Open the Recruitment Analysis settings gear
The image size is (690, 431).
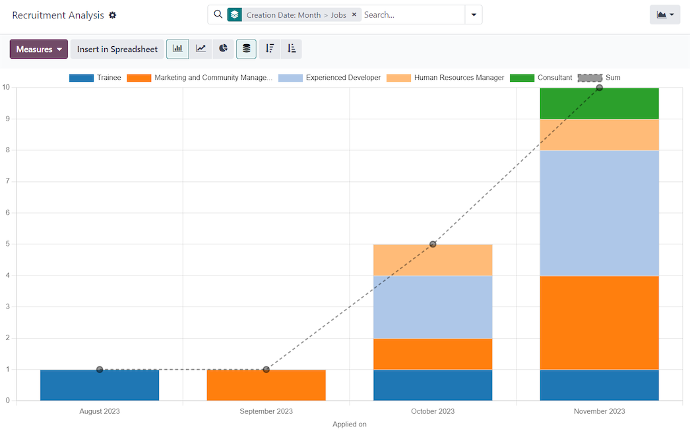(x=112, y=16)
